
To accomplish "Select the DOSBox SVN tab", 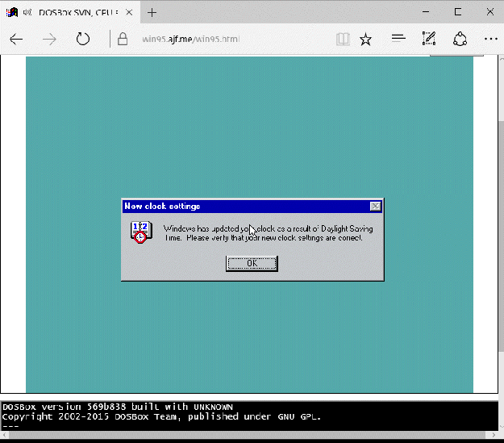I will click(70, 12).
